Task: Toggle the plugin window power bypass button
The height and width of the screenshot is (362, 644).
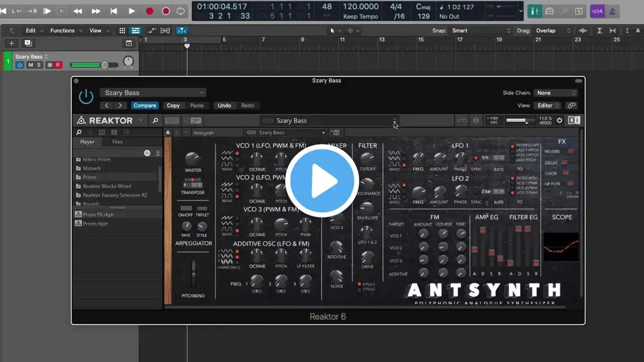Action: pos(86,97)
